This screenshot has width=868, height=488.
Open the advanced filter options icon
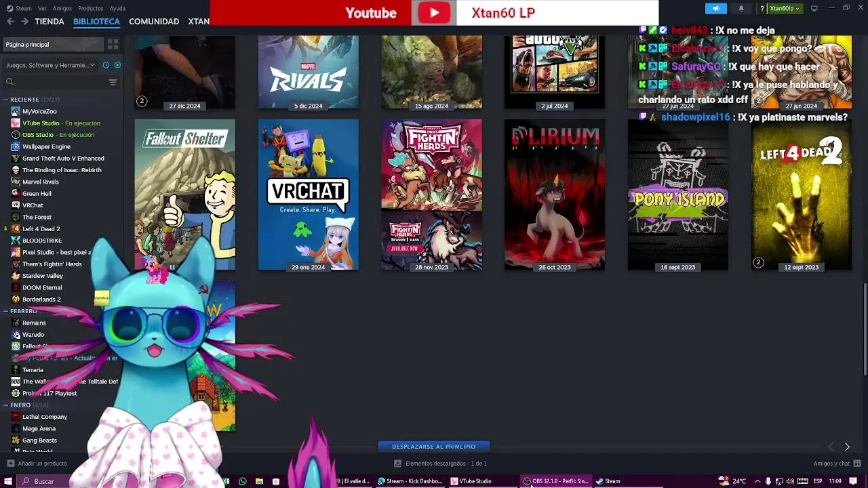113,82
